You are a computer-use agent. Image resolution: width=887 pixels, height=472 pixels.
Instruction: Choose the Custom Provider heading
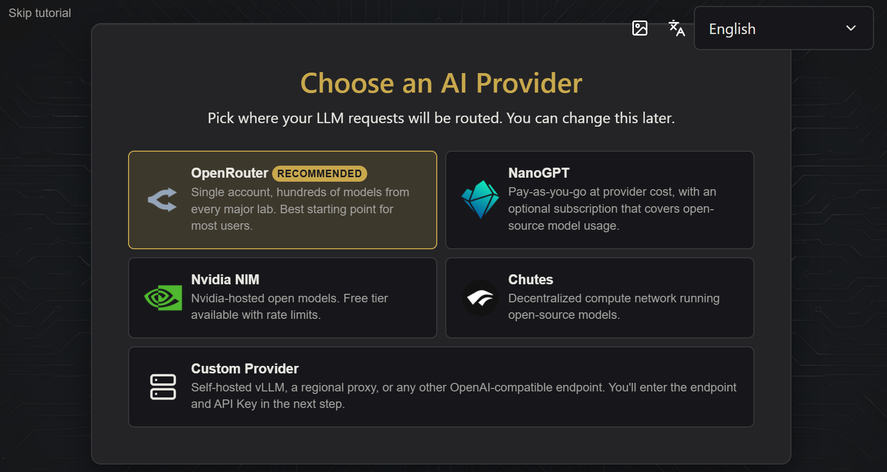(x=245, y=368)
